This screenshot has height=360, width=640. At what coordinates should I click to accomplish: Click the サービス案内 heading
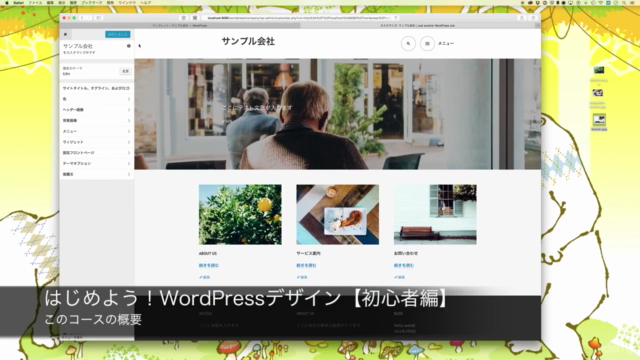(x=308, y=253)
